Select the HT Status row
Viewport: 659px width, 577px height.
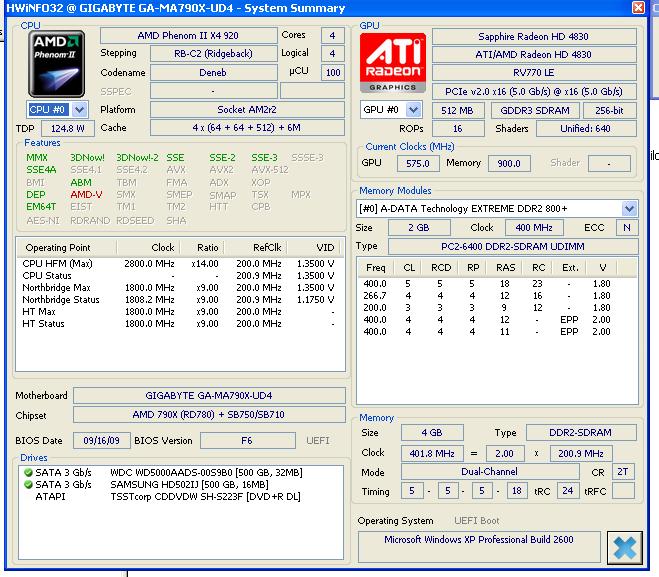click(179, 324)
